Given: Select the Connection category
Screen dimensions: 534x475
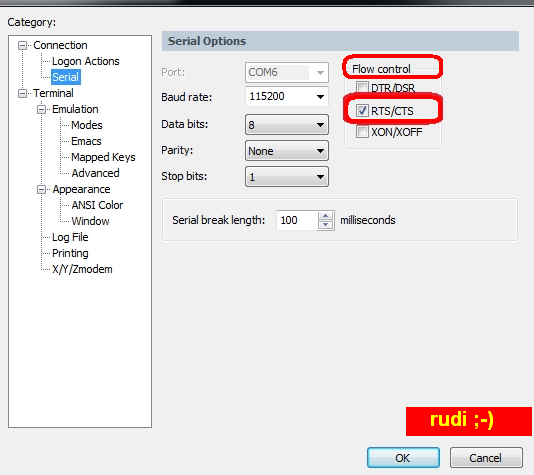Looking at the screenshot, I should click(x=60, y=45).
